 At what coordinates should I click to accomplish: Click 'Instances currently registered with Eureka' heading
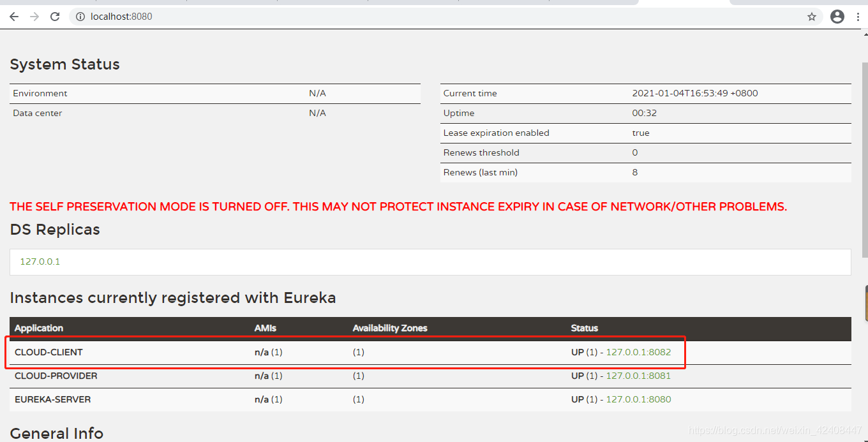coord(173,298)
